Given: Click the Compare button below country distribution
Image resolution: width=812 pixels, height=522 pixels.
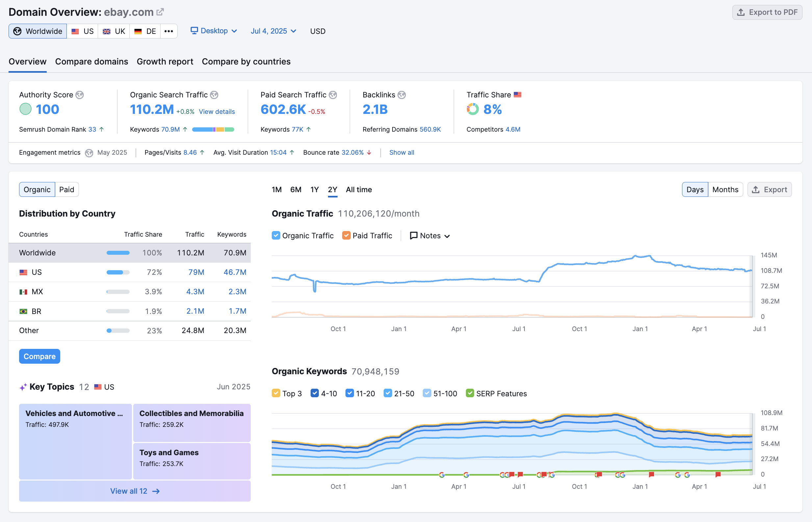Looking at the screenshot, I should (x=39, y=356).
